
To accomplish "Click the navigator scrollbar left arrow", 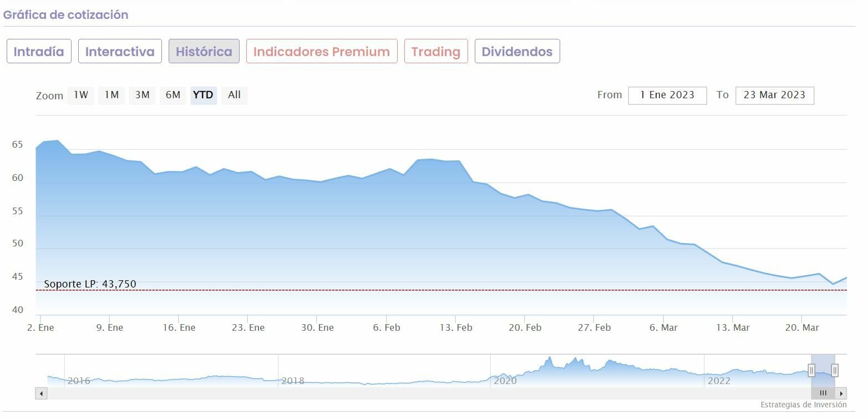I will pos(41,393).
